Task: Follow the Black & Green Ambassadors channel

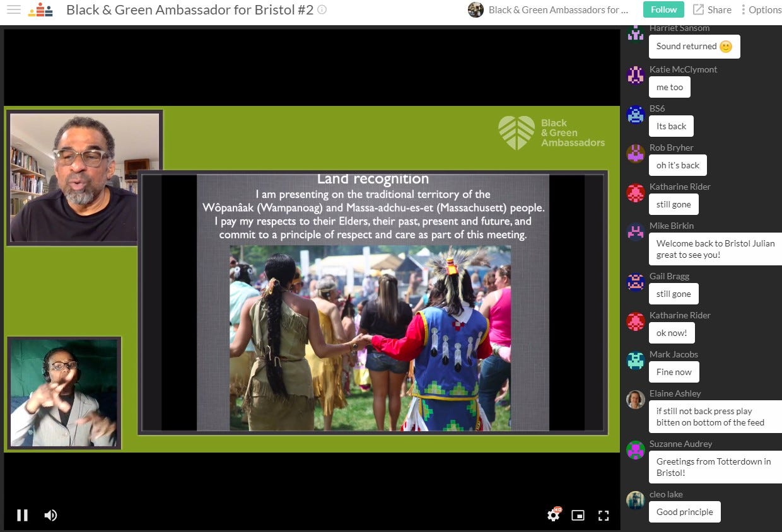Action: coord(663,9)
